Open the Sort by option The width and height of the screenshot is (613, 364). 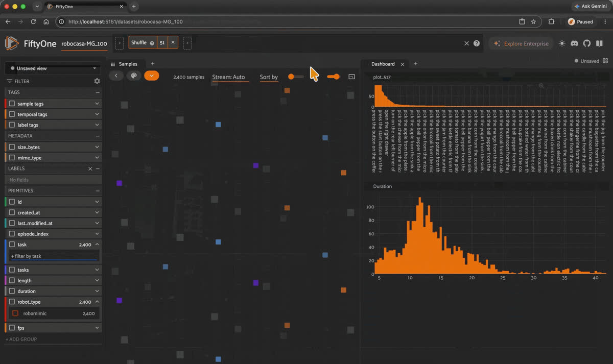pos(269,77)
